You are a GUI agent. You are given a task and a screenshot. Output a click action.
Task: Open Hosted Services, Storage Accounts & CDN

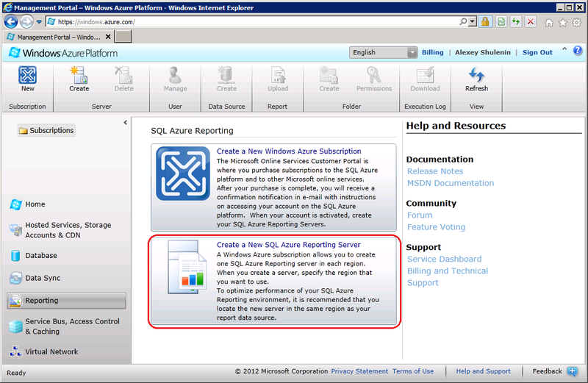click(x=66, y=230)
